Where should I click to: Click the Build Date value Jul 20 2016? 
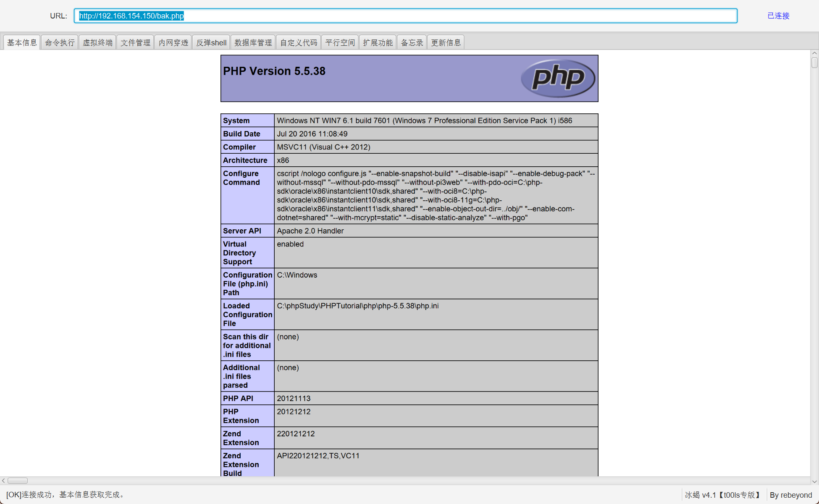312,134
